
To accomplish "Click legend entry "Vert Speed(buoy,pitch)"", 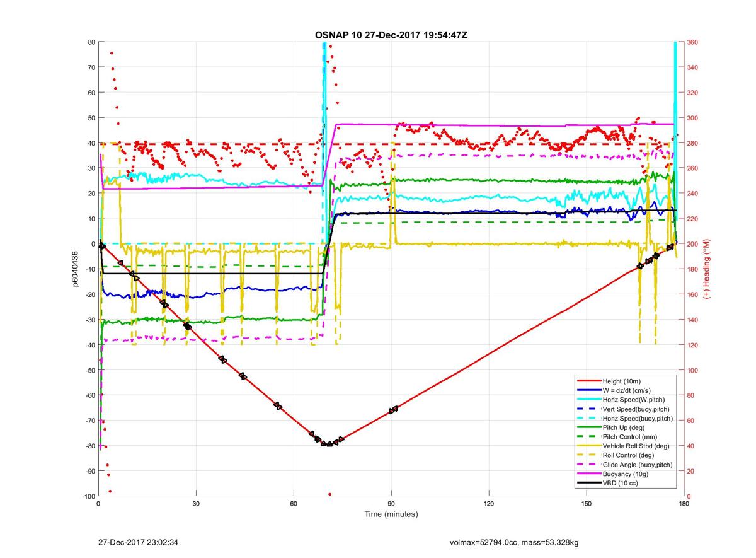I will [636, 409].
